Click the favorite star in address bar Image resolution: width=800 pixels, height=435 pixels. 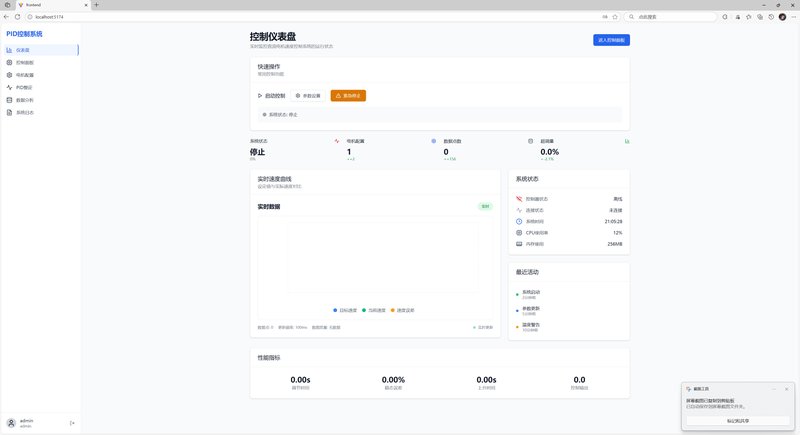pos(614,17)
